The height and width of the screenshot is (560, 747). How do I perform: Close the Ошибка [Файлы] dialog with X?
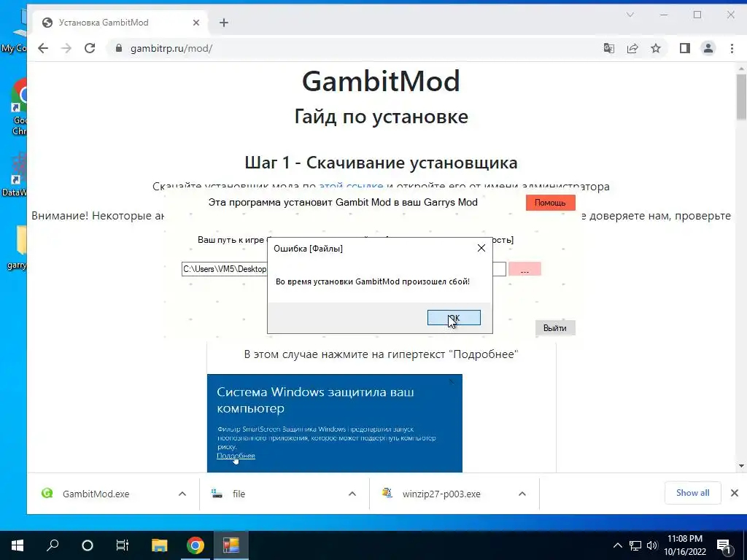(481, 248)
